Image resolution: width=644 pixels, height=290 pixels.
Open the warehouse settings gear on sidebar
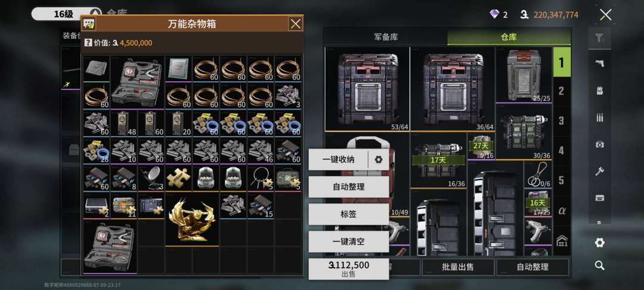pyautogui.click(x=599, y=243)
